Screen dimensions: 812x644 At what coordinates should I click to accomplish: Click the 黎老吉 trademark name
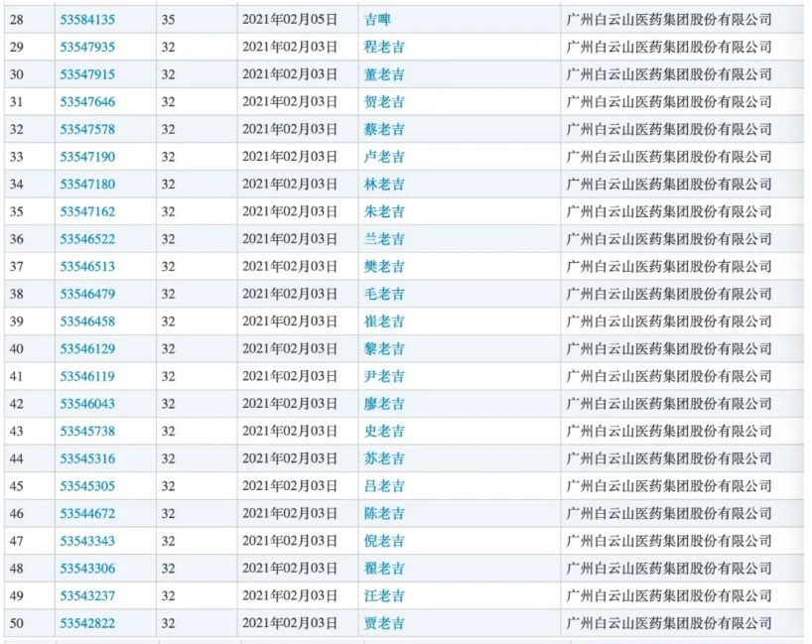point(384,349)
